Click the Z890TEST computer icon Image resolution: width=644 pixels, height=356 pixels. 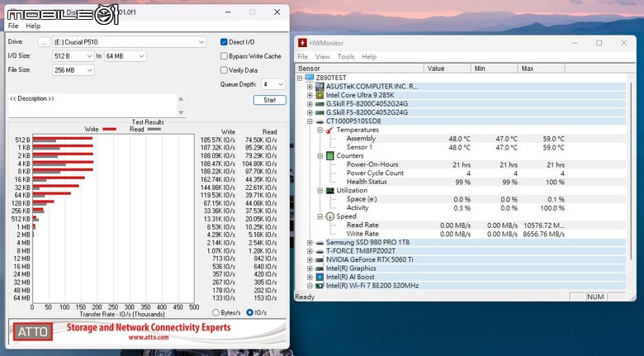click(x=310, y=78)
